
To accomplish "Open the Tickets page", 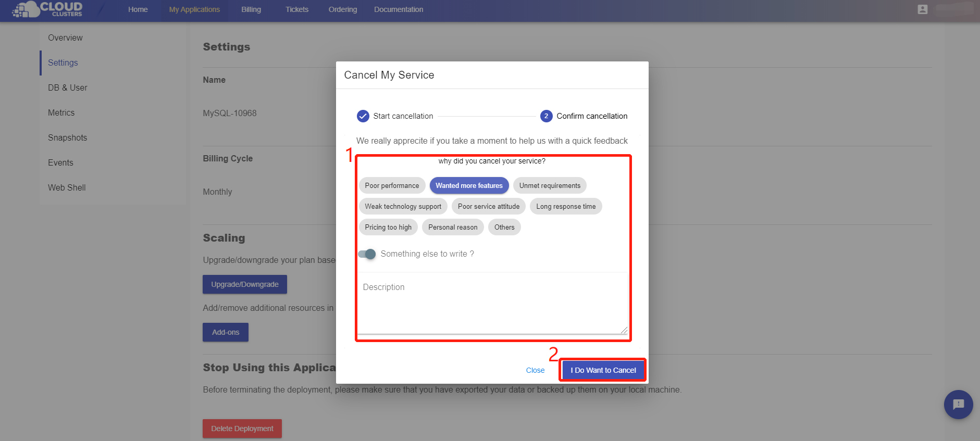I will [297, 9].
